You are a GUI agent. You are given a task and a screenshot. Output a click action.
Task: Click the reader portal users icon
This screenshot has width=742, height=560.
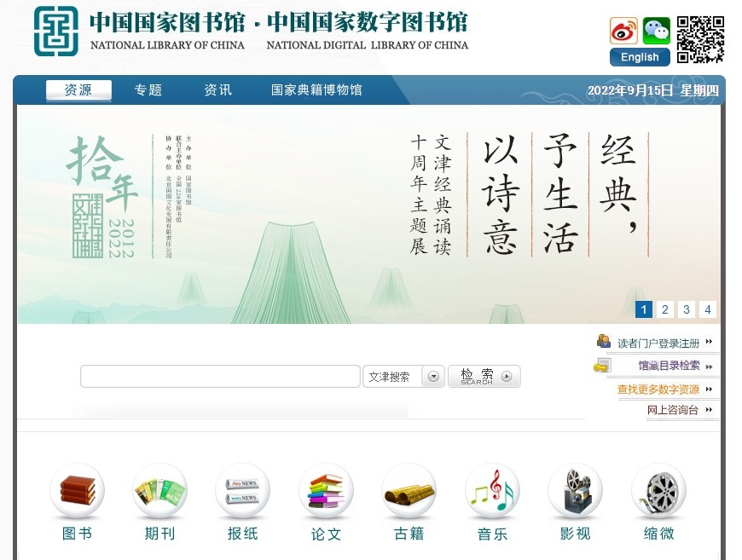pyautogui.click(x=603, y=341)
